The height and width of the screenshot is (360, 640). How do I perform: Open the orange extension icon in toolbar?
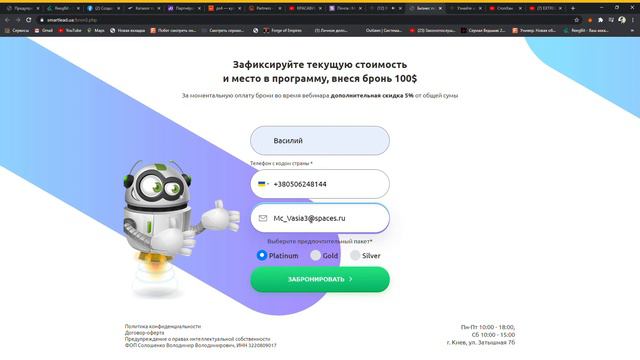(590, 20)
